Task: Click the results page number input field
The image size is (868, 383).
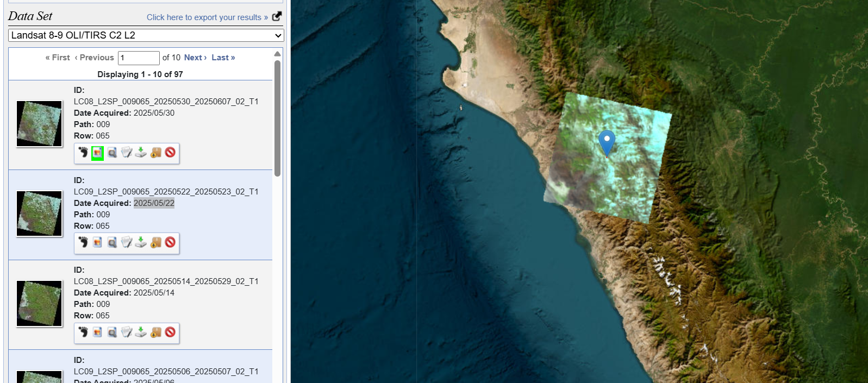Action: pos(139,58)
